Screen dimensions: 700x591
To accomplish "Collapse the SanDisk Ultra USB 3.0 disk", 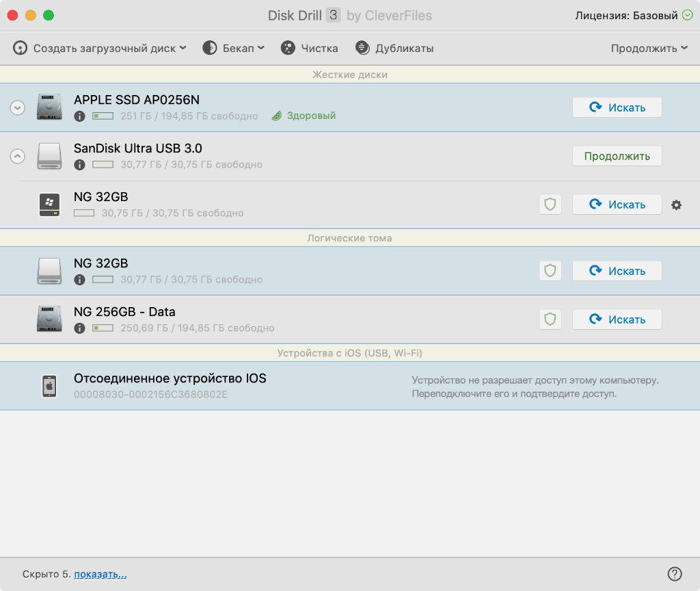I will pyautogui.click(x=17, y=157).
